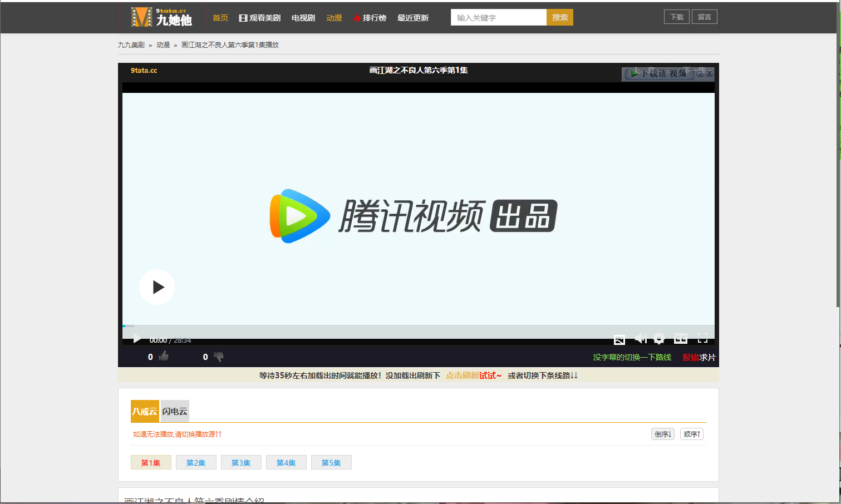Click 点击刷新试试 refresh link
Screen dimensions: 841x504
(x=474, y=375)
